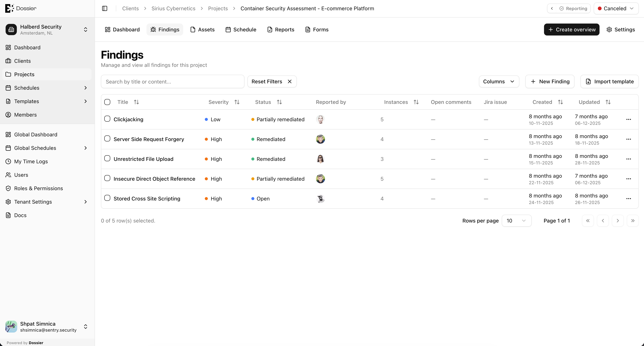
Task: Open actions menu for Server Side Request Forgery
Action: 628,139
